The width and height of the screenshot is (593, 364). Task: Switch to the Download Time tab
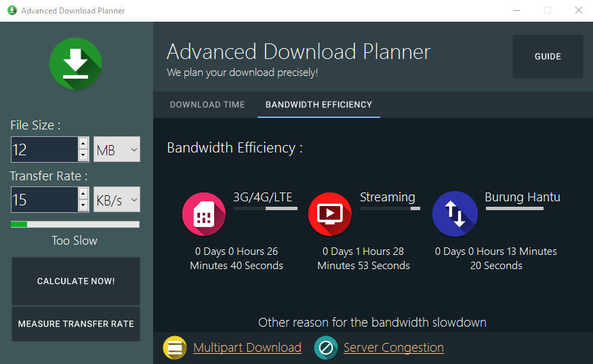point(207,105)
